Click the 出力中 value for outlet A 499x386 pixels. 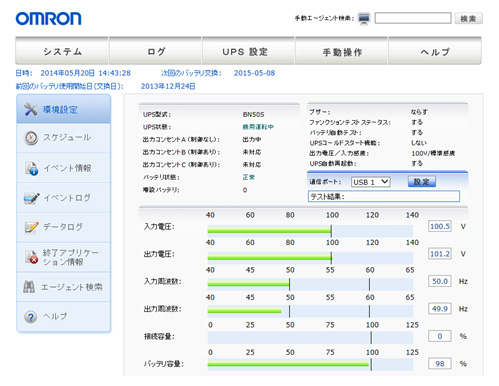[x=252, y=139]
